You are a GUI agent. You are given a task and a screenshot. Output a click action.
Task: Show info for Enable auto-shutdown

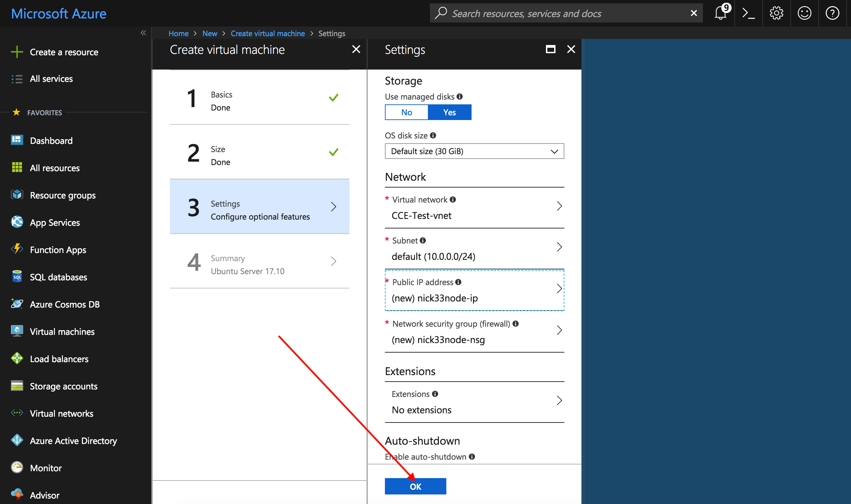coord(472,457)
